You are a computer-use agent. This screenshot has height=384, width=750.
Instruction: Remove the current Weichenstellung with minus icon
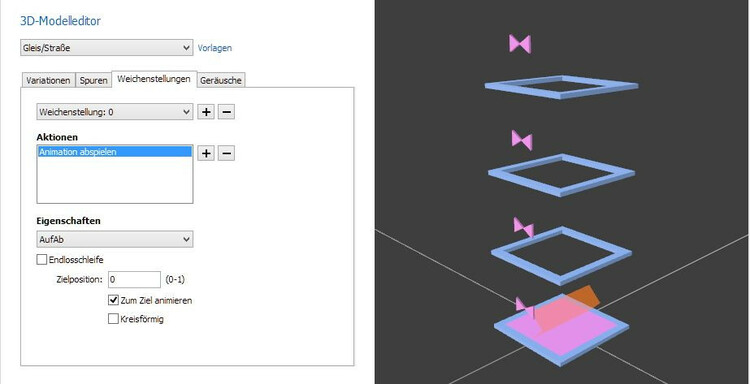tap(226, 112)
